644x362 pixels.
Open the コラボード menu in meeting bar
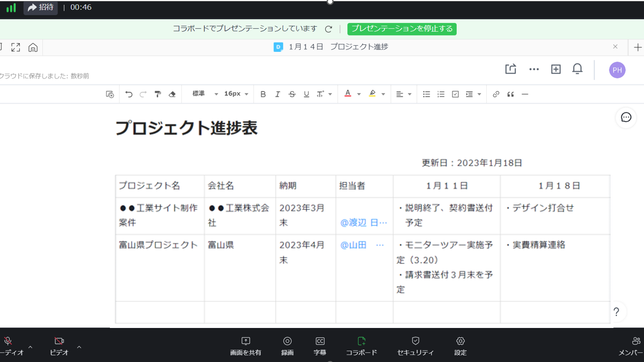tap(361, 346)
